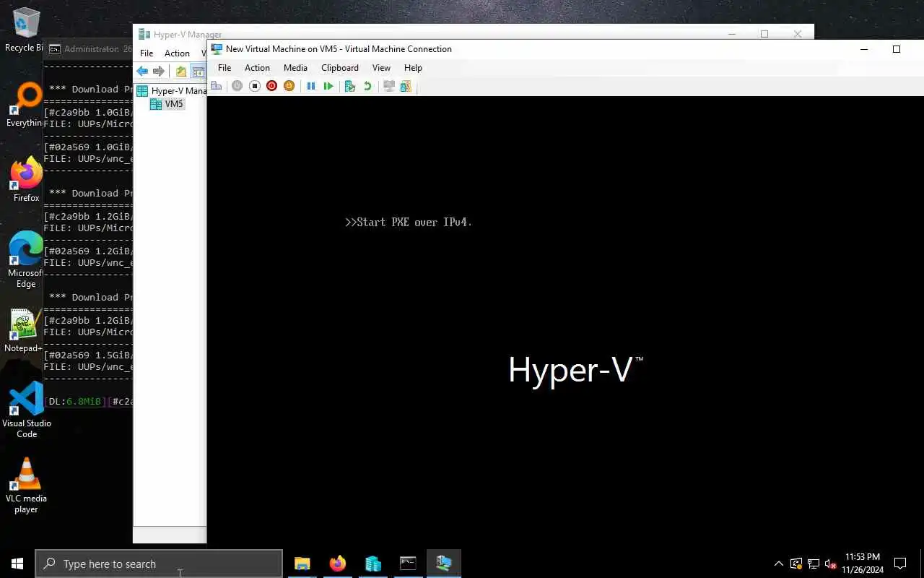924x578 pixels.
Task: Click the 'Type here to search' box
Action: (159, 564)
